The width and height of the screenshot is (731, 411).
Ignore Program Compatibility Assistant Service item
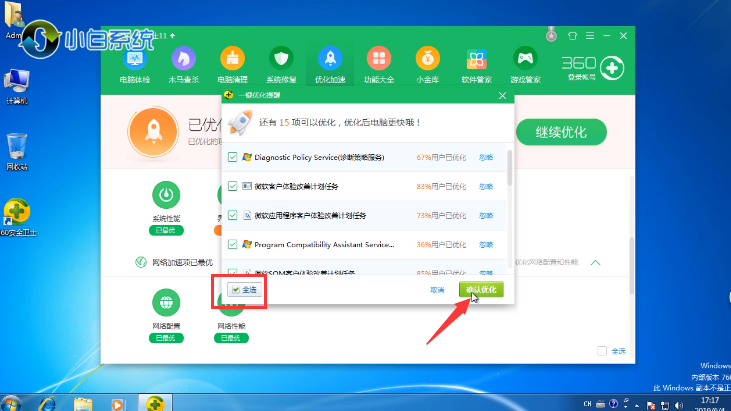tap(486, 245)
